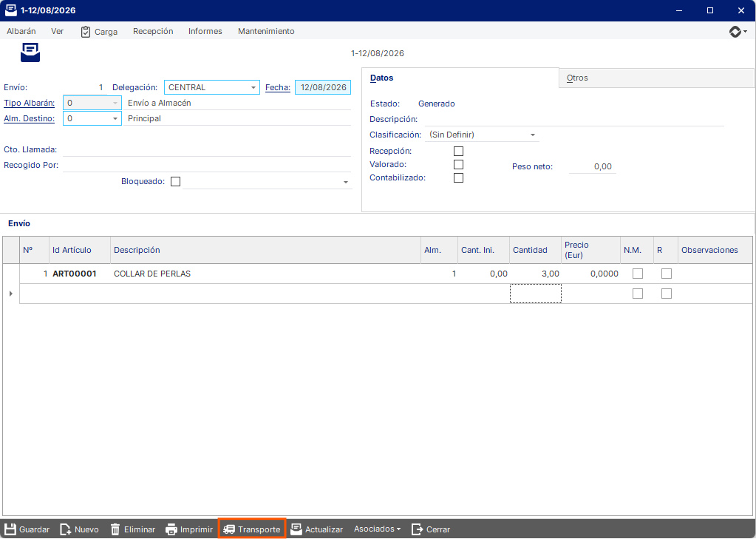Click the blue albarán tray icon below the menu bar
Viewport: 756px width, 539px height.
30,52
